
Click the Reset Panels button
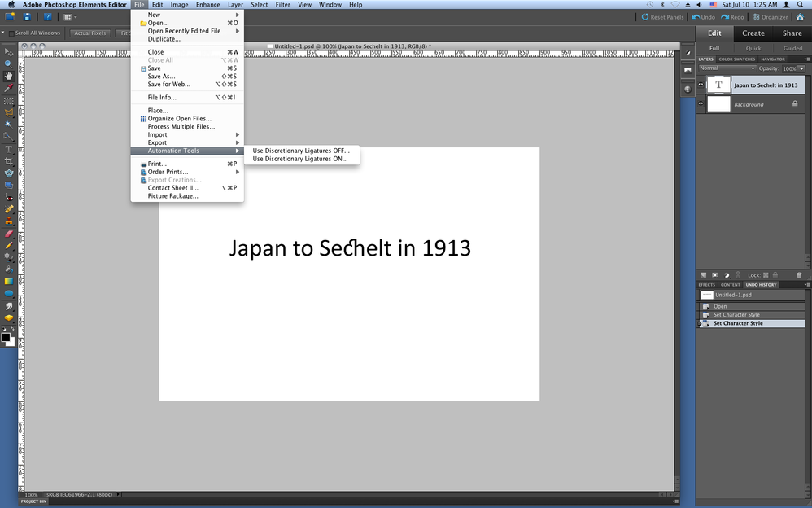[x=663, y=17]
